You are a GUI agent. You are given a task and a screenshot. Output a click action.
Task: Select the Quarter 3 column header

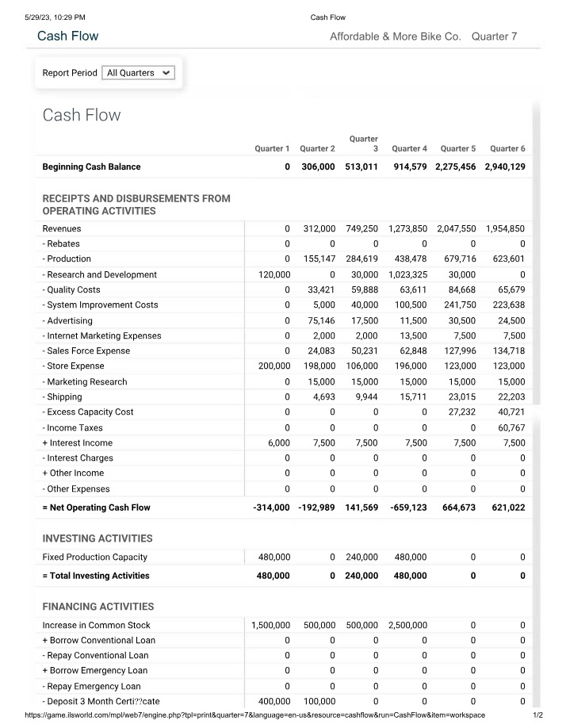364,144
